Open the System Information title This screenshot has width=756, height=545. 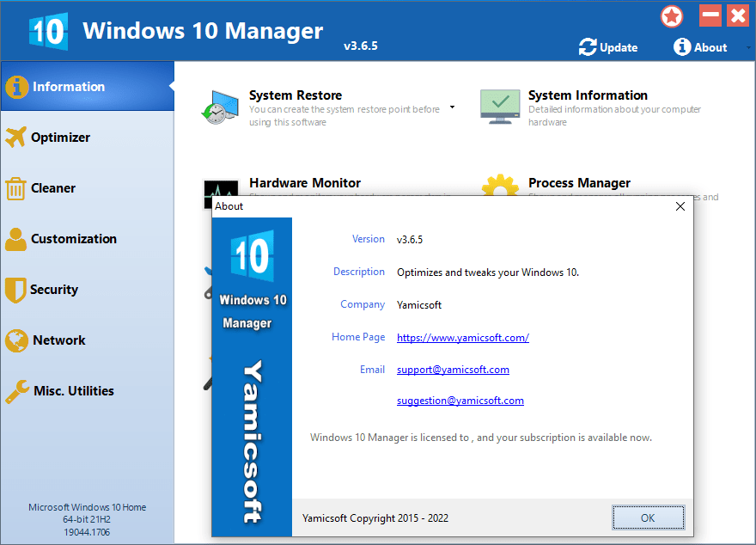pyautogui.click(x=588, y=95)
